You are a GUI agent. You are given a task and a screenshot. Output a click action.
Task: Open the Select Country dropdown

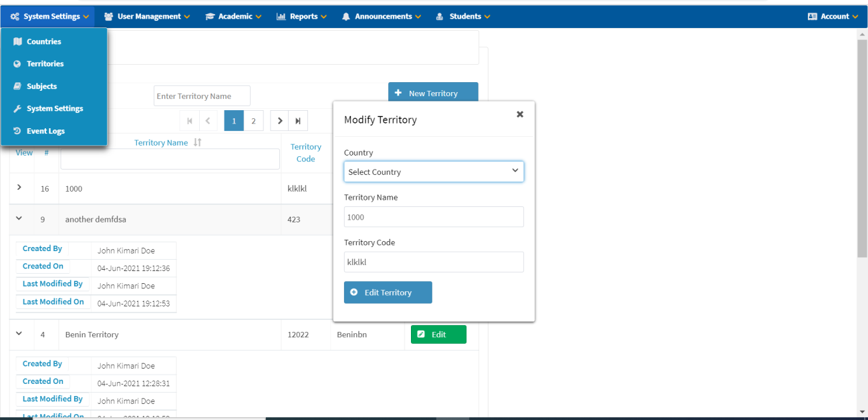433,172
